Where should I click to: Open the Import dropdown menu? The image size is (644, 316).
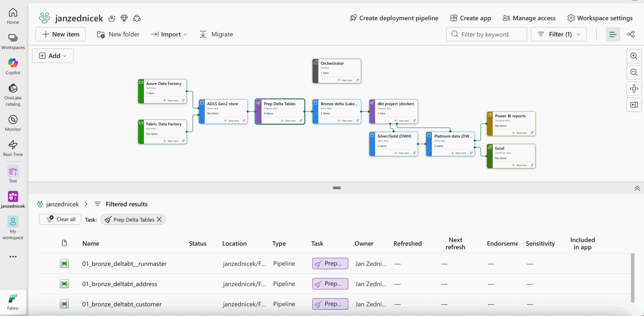click(x=169, y=34)
